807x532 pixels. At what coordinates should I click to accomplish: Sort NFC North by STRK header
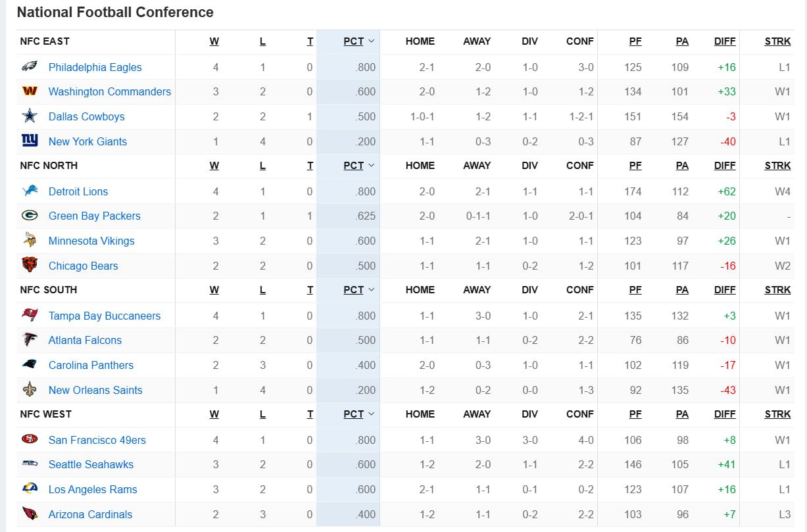point(777,166)
